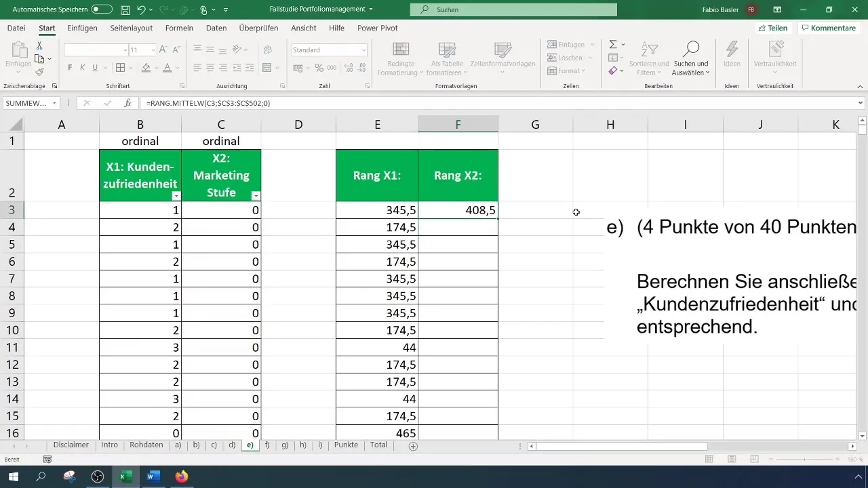Viewport: 868px width, 488px height.
Task: Click the Wrap Text icon
Action: click(x=267, y=50)
